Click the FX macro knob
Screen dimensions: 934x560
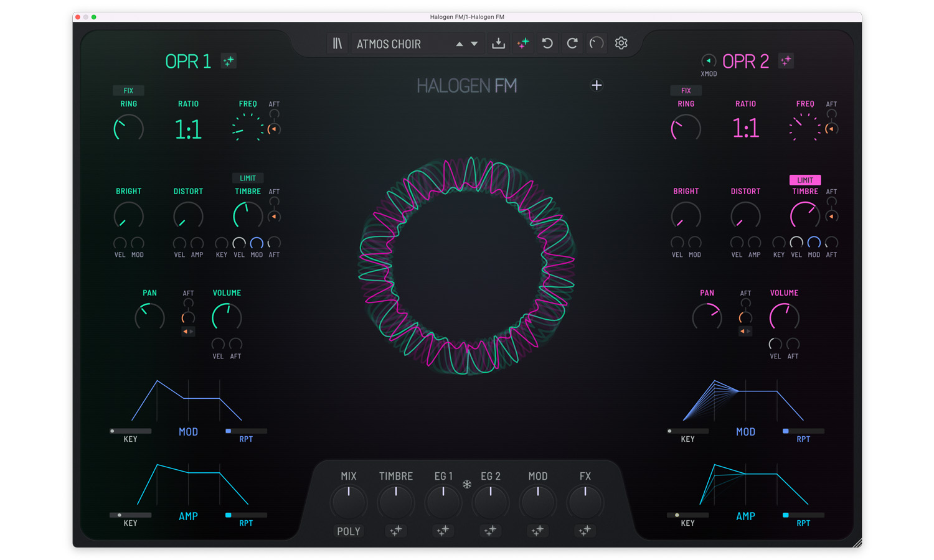585,502
